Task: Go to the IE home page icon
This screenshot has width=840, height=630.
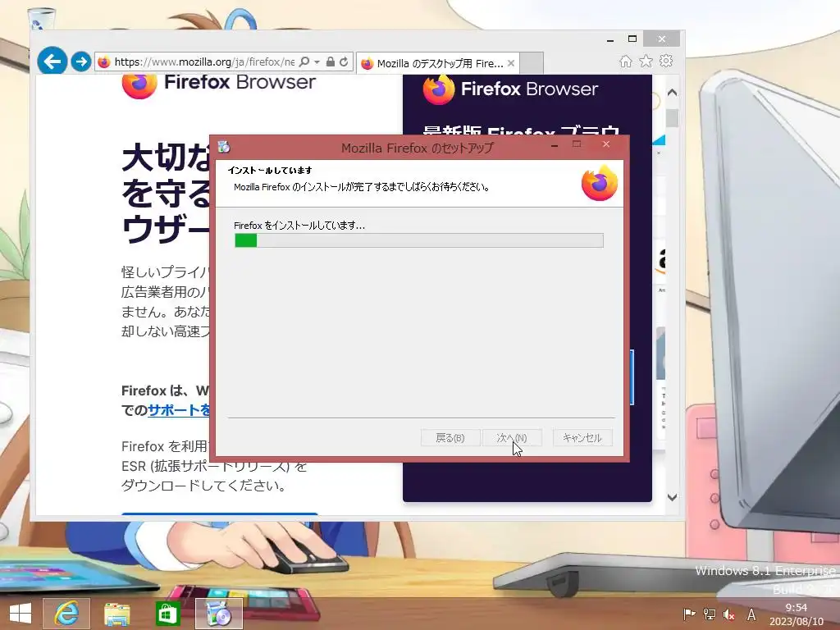Action: coord(625,61)
